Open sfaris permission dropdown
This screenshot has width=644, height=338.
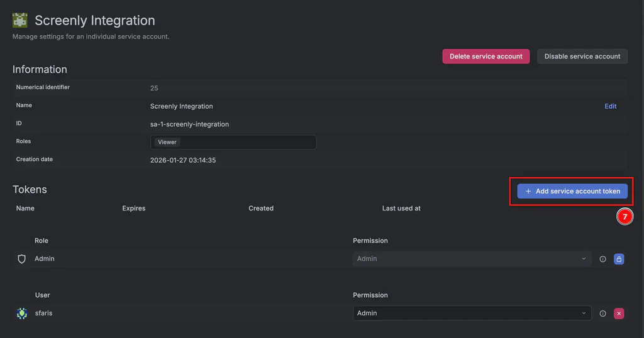pyautogui.click(x=472, y=313)
